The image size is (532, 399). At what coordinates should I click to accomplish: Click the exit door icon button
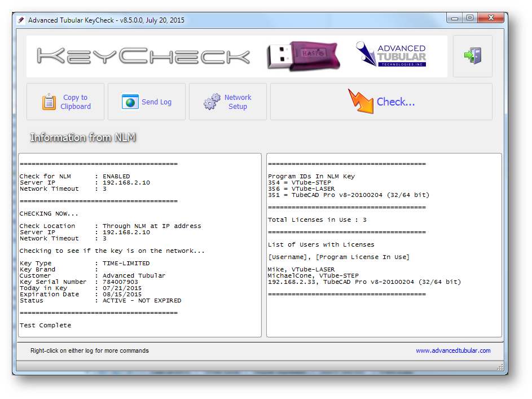click(x=473, y=56)
